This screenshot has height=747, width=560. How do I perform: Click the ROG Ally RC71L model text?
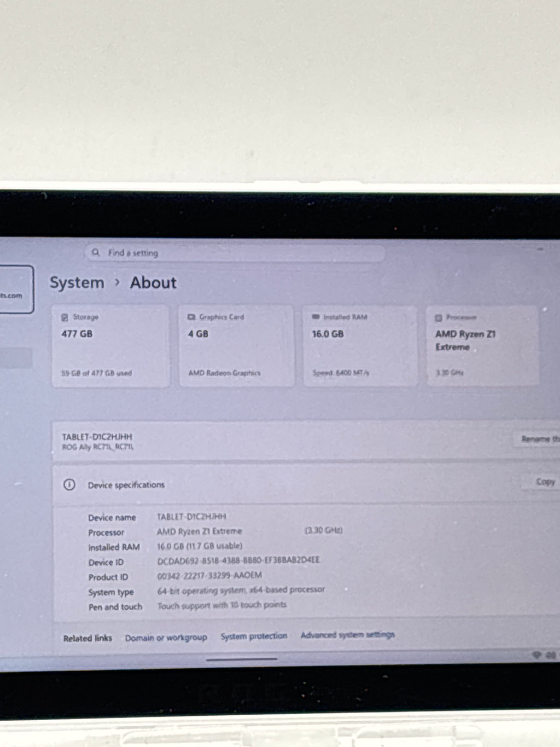(98, 447)
